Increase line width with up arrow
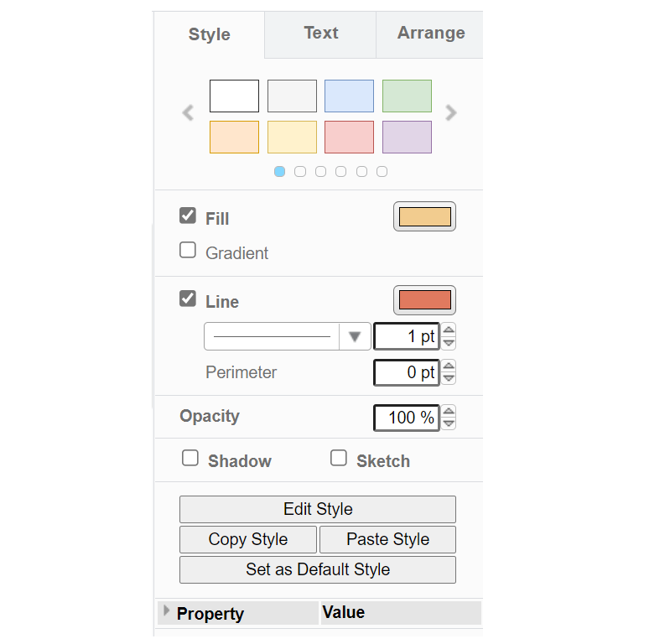670x644 pixels. tap(449, 330)
